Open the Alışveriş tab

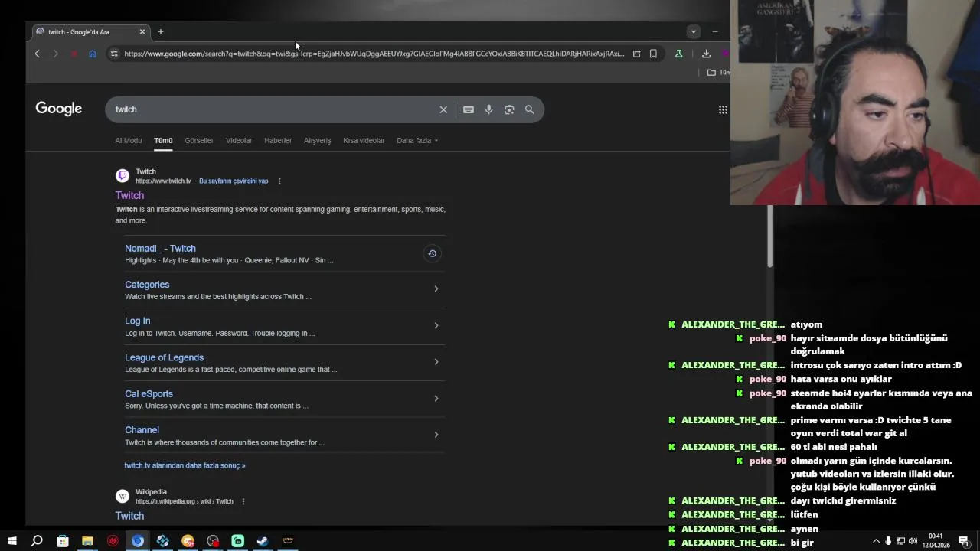click(x=317, y=140)
